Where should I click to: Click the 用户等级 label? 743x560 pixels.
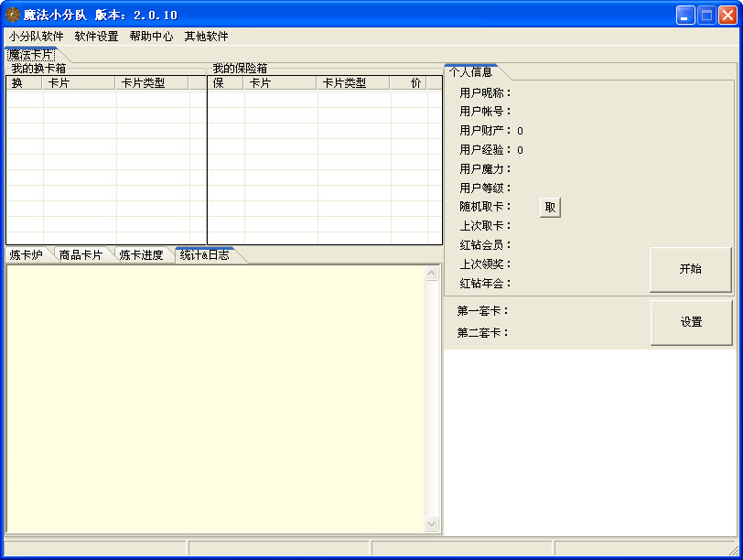[x=485, y=188]
